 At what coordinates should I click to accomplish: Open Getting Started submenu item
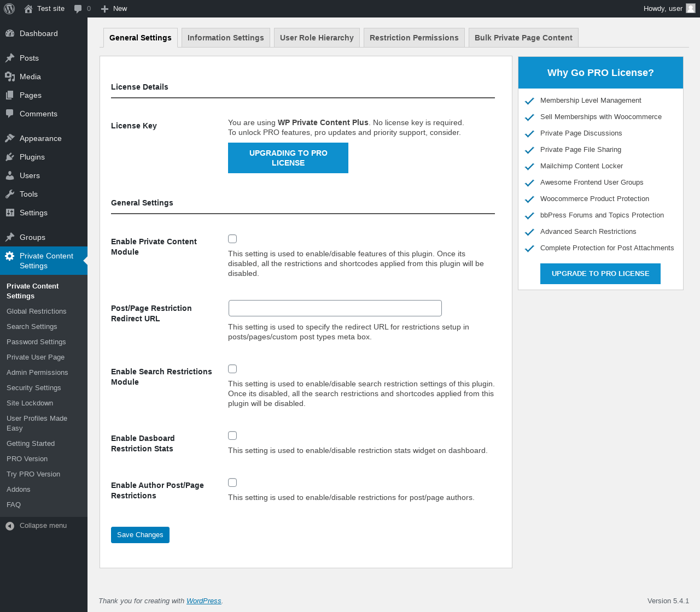31,444
